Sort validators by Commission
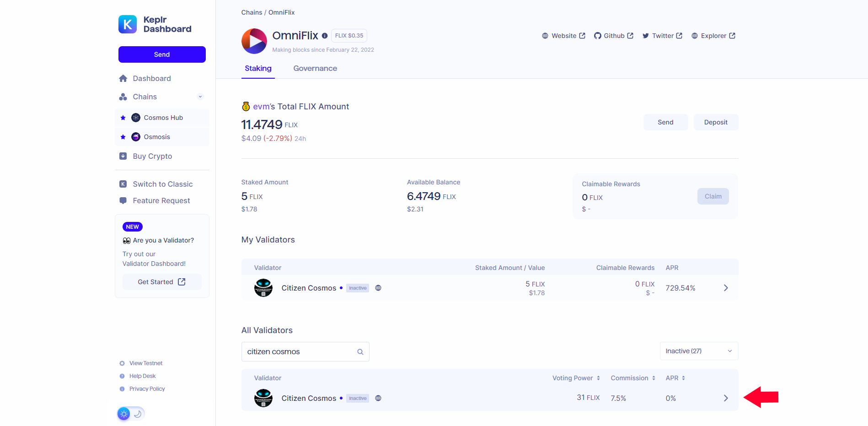This screenshot has height=426, width=868. [633, 378]
